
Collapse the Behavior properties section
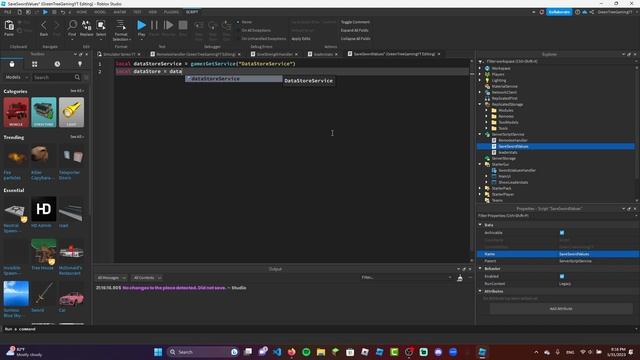pos(480,269)
